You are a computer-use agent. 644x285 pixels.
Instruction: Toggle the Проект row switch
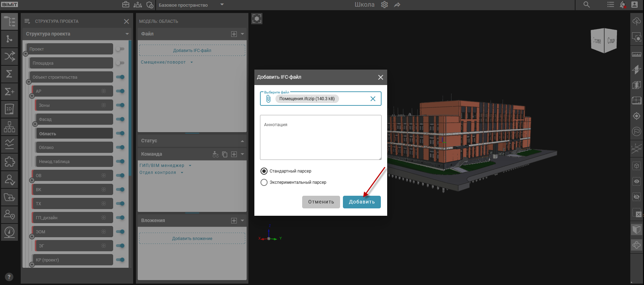pos(120,49)
